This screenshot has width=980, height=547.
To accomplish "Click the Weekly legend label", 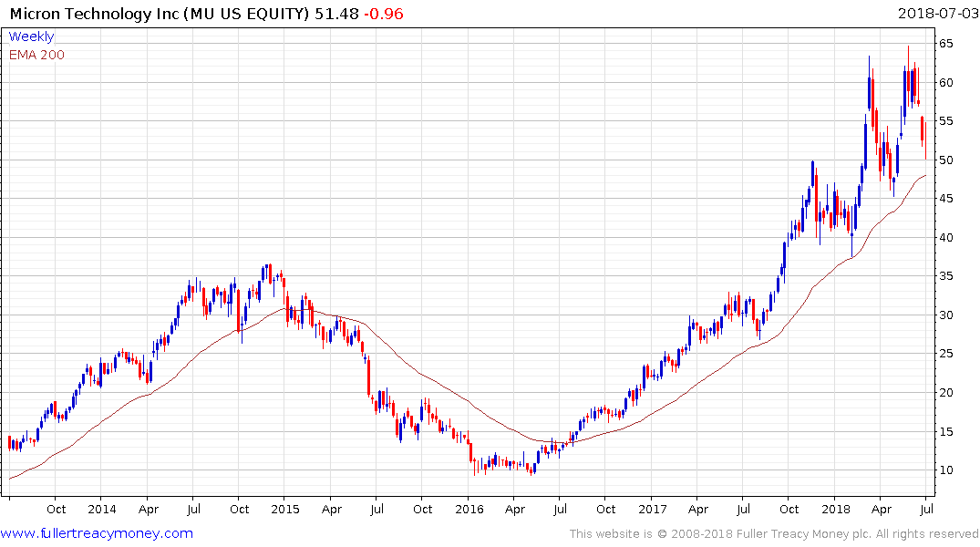I will (31, 36).
